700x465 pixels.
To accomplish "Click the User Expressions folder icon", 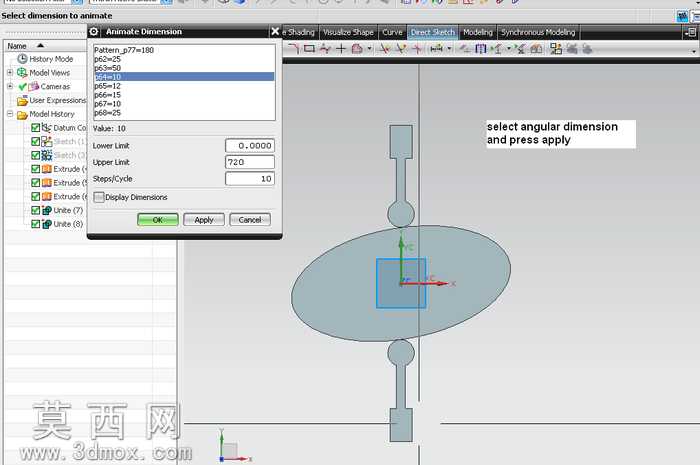I will 22,101.
